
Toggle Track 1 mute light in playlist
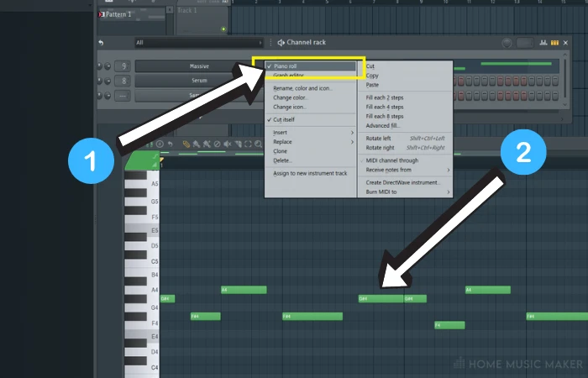(223, 29)
